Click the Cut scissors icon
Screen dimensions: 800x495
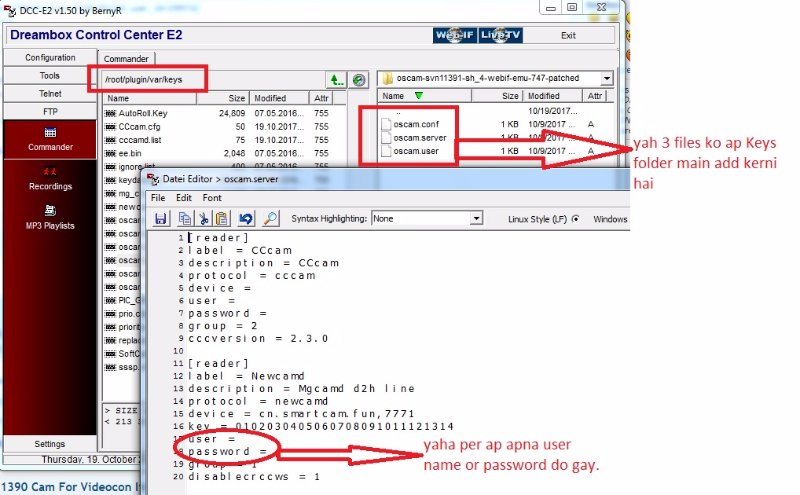point(201,218)
